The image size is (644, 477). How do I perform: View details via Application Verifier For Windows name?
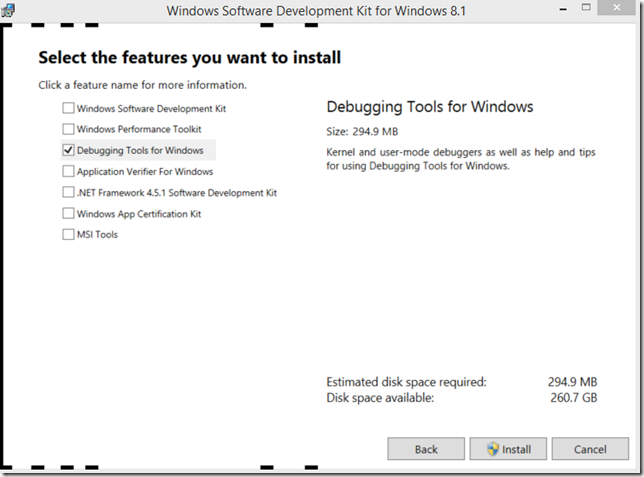tap(144, 171)
